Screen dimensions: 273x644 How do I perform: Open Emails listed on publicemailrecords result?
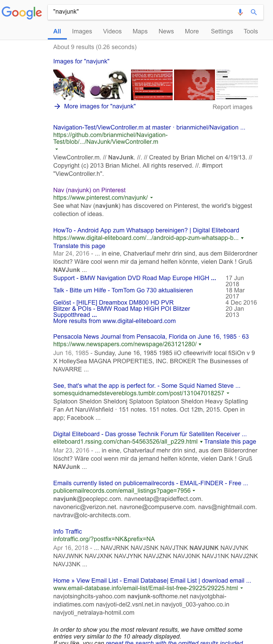(150, 483)
